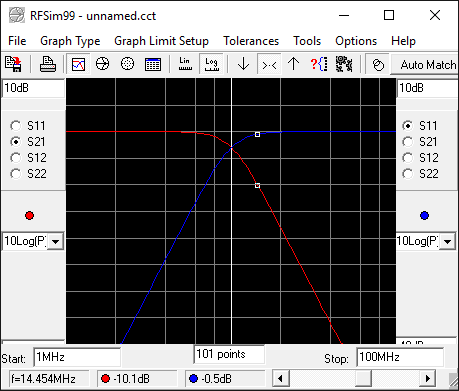Click the scrollbar left arrow button
This screenshot has width=459, height=391.
[280, 379]
